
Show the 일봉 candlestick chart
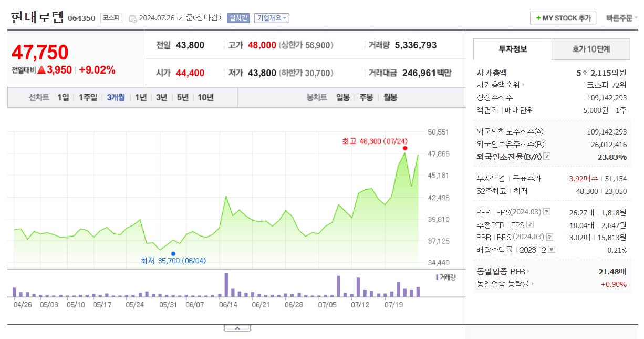tap(343, 97)
